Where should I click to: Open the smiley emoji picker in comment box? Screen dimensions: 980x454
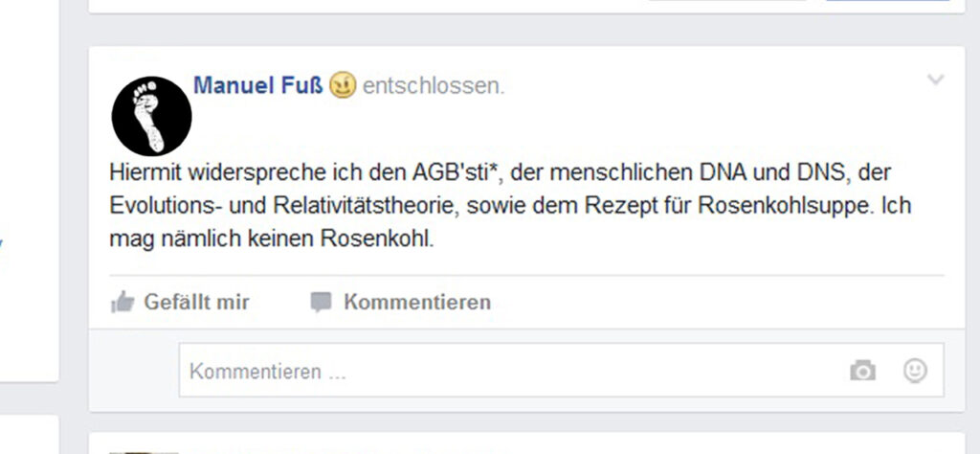point(915,371)
